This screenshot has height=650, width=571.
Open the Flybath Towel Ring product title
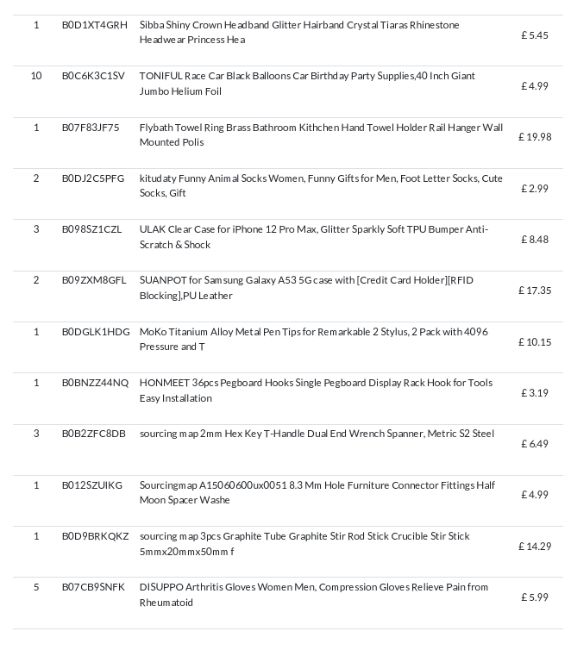(321, 135)
